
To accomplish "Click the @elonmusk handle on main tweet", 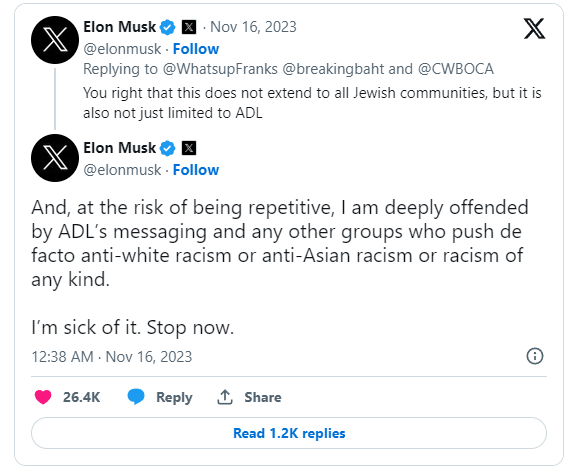I will tap(122, 170).
